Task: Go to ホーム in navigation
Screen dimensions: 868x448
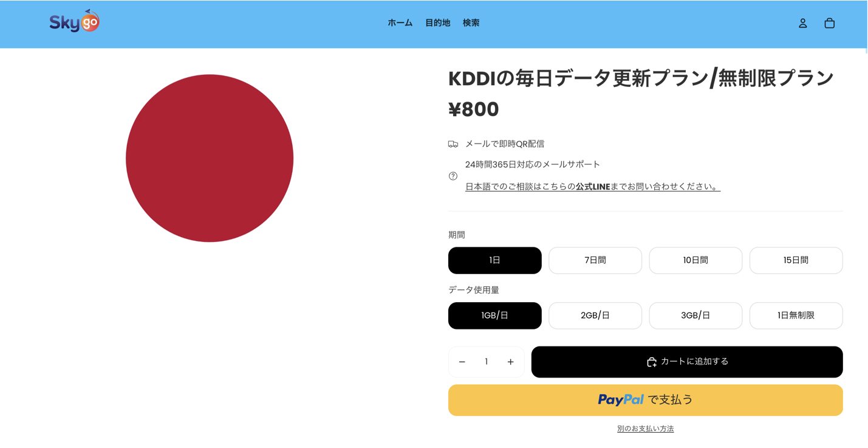Action: pyautogui.click(x=400, y=23)
